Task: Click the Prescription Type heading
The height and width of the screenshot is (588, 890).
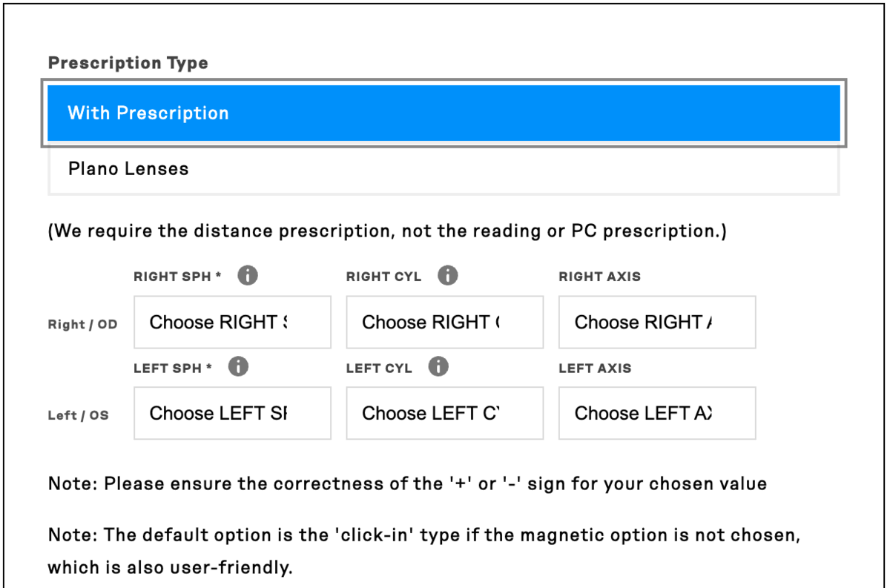Action: (128, 63)
